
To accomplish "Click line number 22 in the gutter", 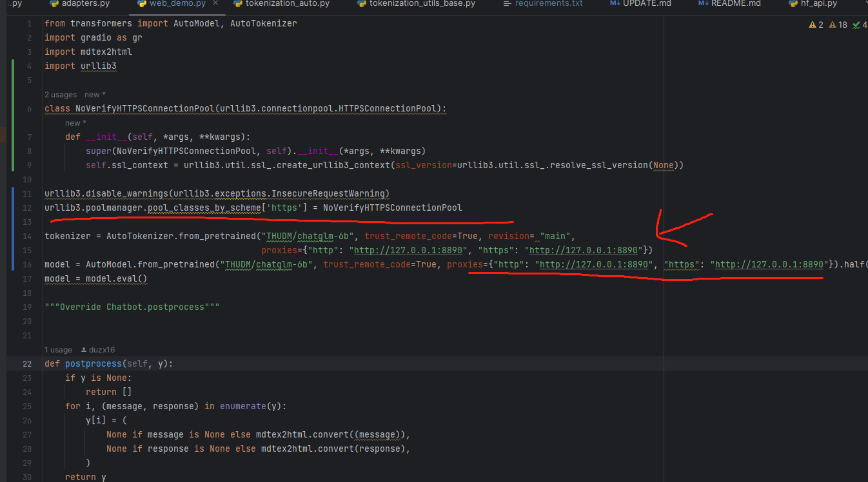I will click(27, 364).
